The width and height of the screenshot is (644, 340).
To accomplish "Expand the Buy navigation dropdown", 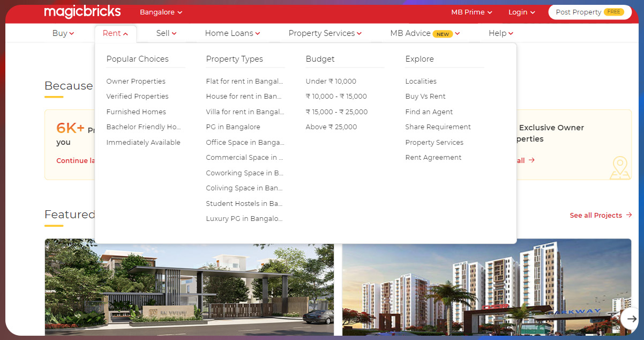I will point(63,33).
